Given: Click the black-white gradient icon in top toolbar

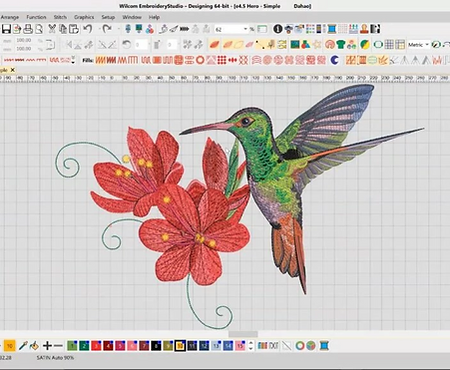Looking at the screenshot, I should (375, 29).
